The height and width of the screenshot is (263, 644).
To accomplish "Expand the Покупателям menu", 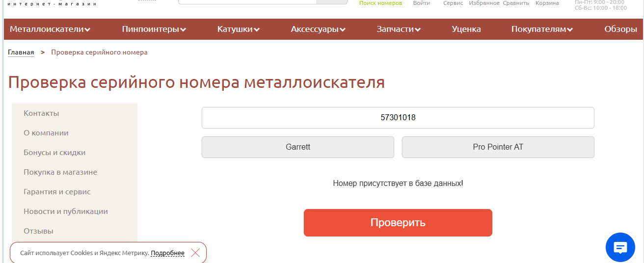I will [x=542, y=29].
